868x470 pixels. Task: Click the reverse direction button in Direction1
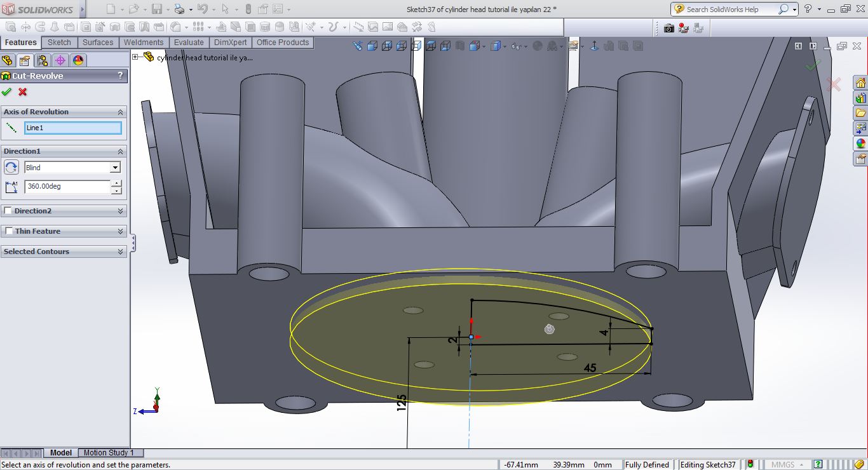click(11, 167)
